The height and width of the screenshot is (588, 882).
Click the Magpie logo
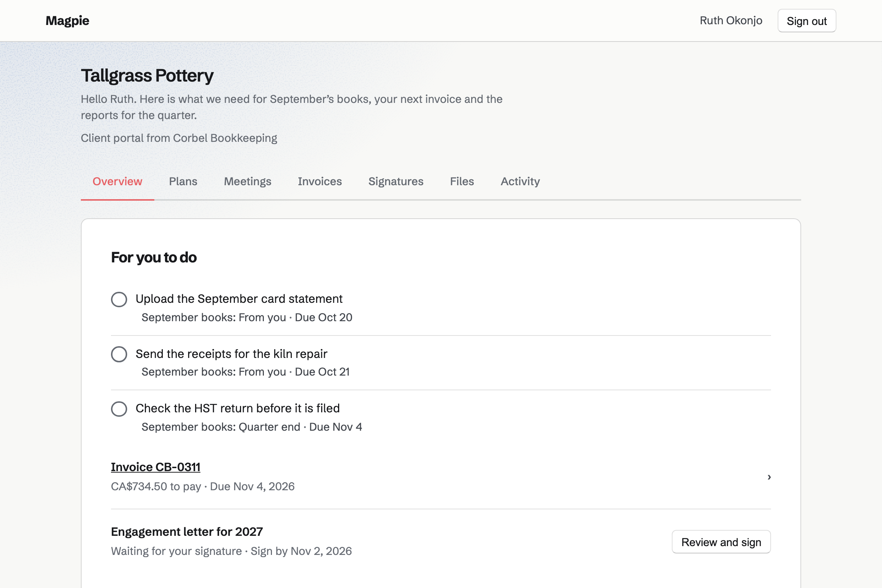(68, 21)
